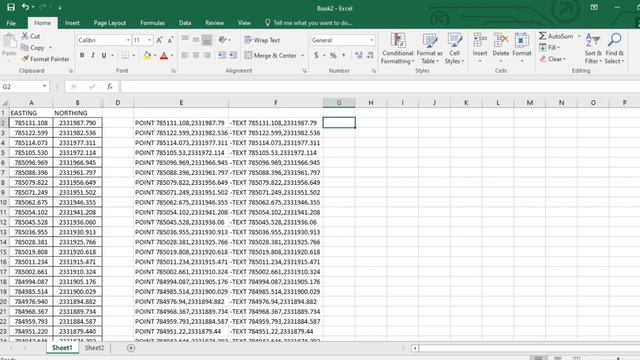Toggle Underline formatting
Viewport: 640px width, 360px height.
tap(104, 55)
